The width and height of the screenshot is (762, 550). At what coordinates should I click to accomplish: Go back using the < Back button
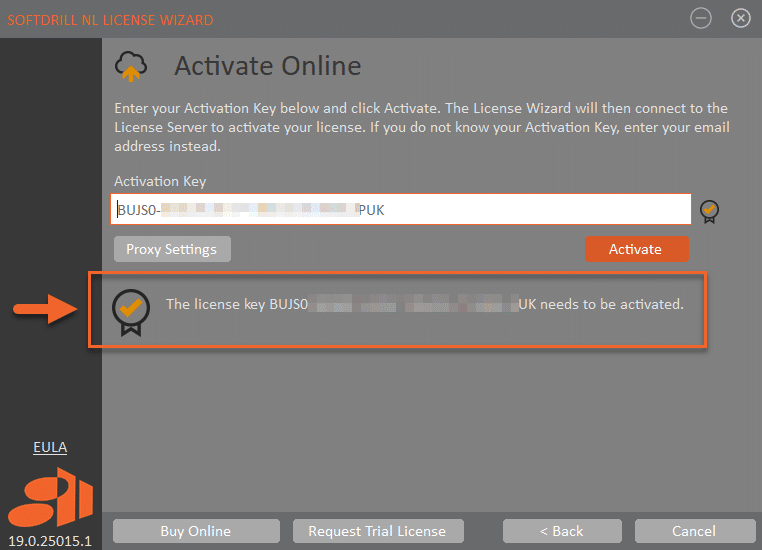point(561,531)
